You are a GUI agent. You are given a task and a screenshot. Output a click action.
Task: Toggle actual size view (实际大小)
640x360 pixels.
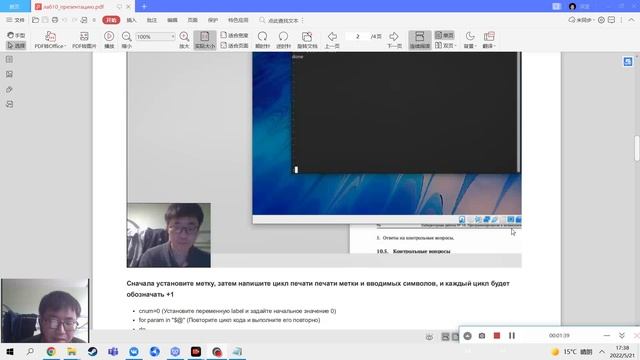205,40
